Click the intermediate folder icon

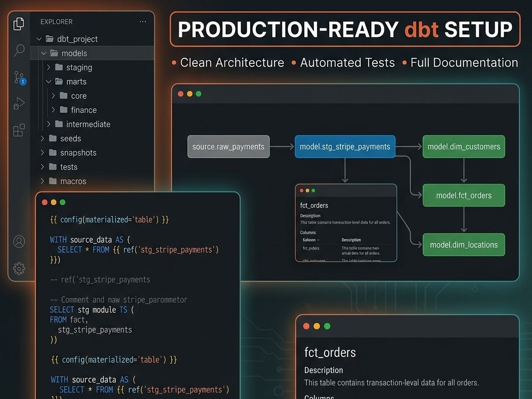pos(59,124)
